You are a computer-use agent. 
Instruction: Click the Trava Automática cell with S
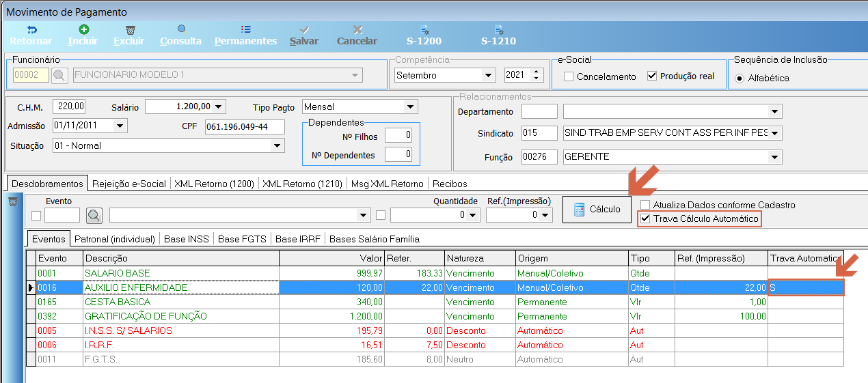[x=806, y=287]
